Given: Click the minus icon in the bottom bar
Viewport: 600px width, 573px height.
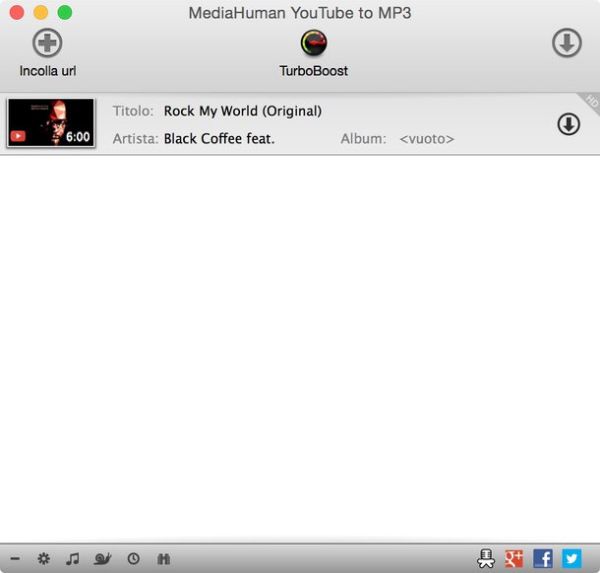Looking at the screenshot, I should tap(15, 559).
